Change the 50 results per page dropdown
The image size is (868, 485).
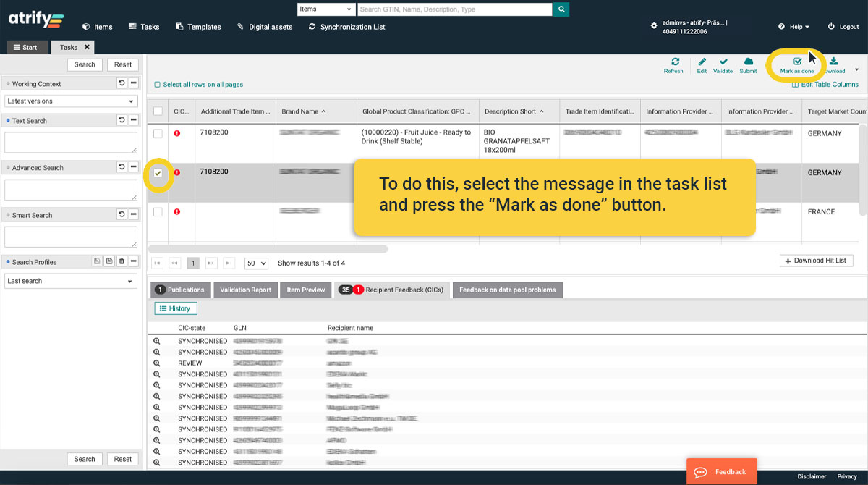click(256, 263)
